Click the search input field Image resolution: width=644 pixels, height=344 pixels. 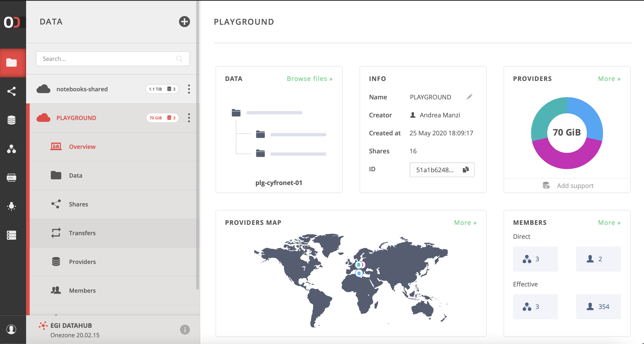pyautogui.click(x=112, y=59)
